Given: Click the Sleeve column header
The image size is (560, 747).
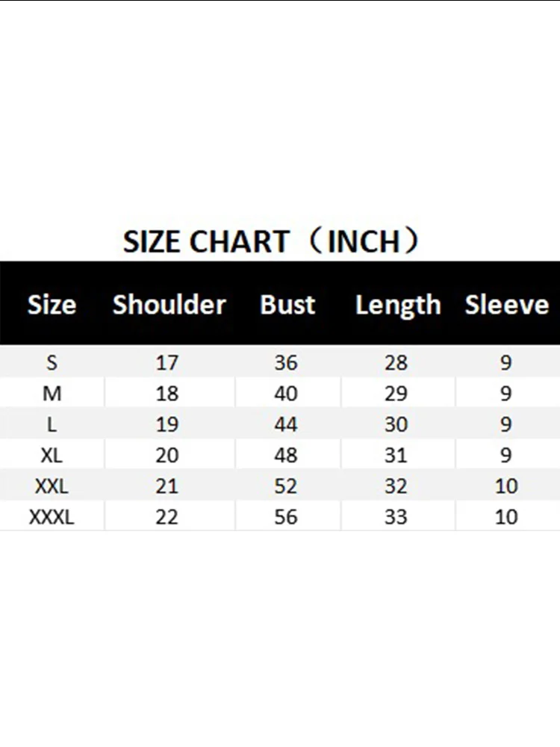Looking at the screenshot, I should pos(507,305).
